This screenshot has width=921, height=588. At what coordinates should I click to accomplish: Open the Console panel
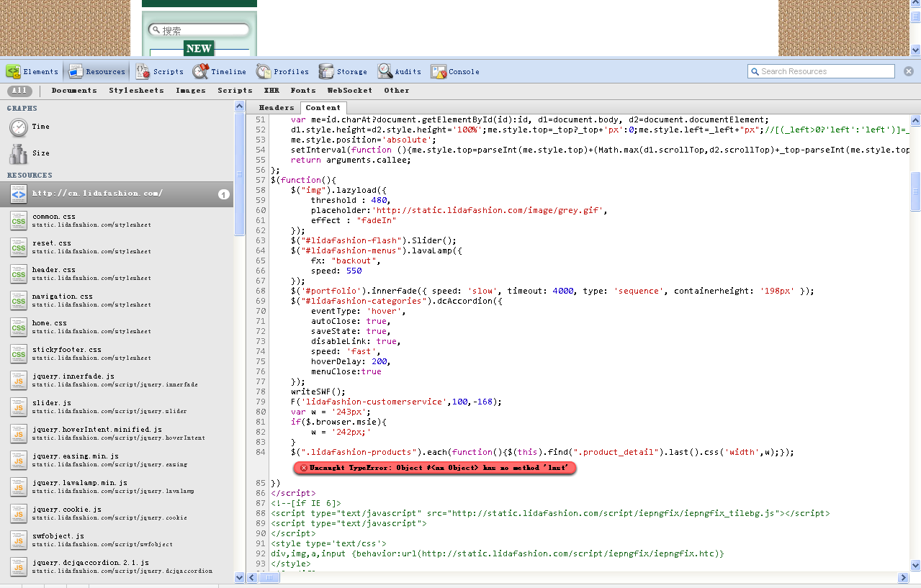point(455,71)
